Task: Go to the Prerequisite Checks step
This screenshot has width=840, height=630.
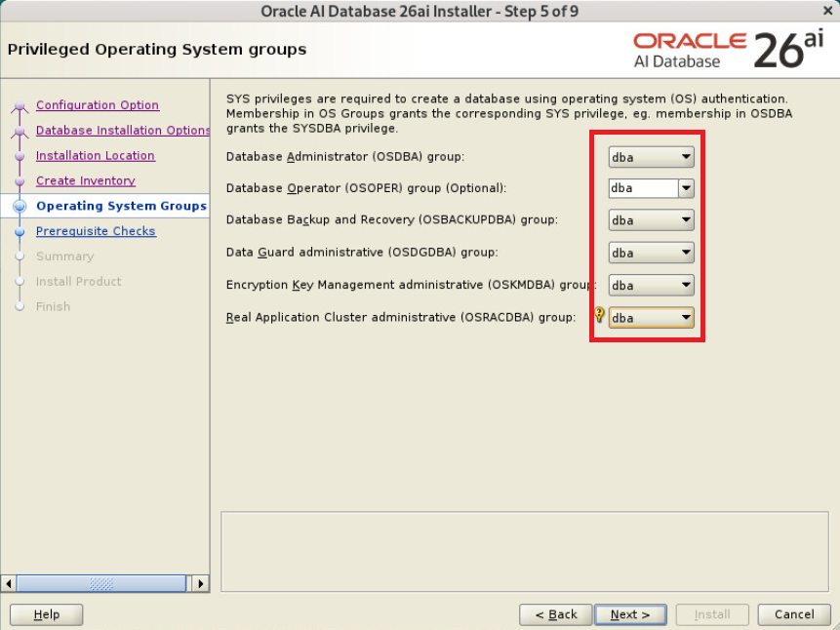Action: point(96,231)
